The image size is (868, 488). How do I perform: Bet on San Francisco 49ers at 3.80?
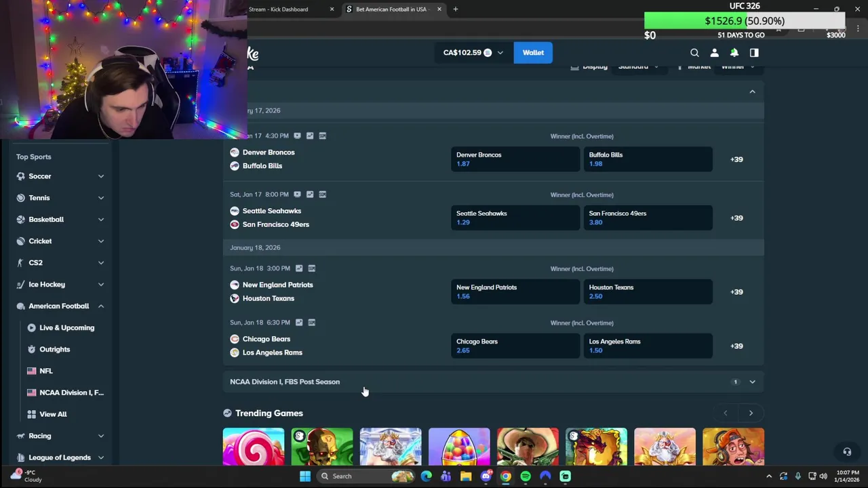648,218
